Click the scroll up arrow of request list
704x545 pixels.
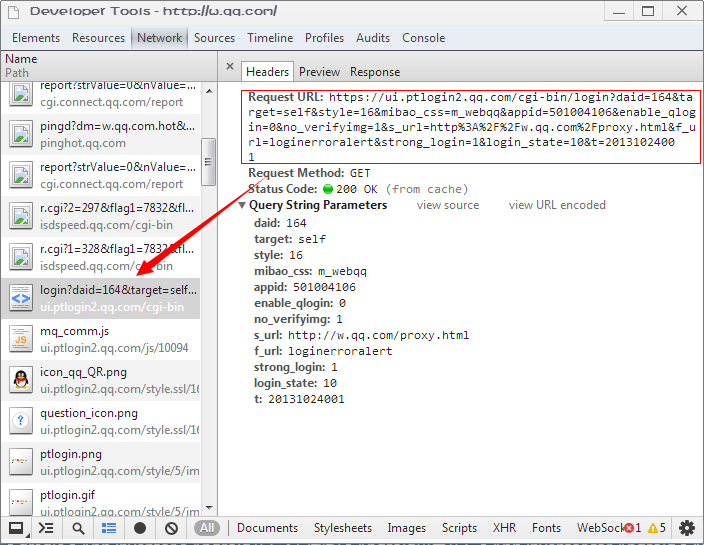(x=209, y=92)
